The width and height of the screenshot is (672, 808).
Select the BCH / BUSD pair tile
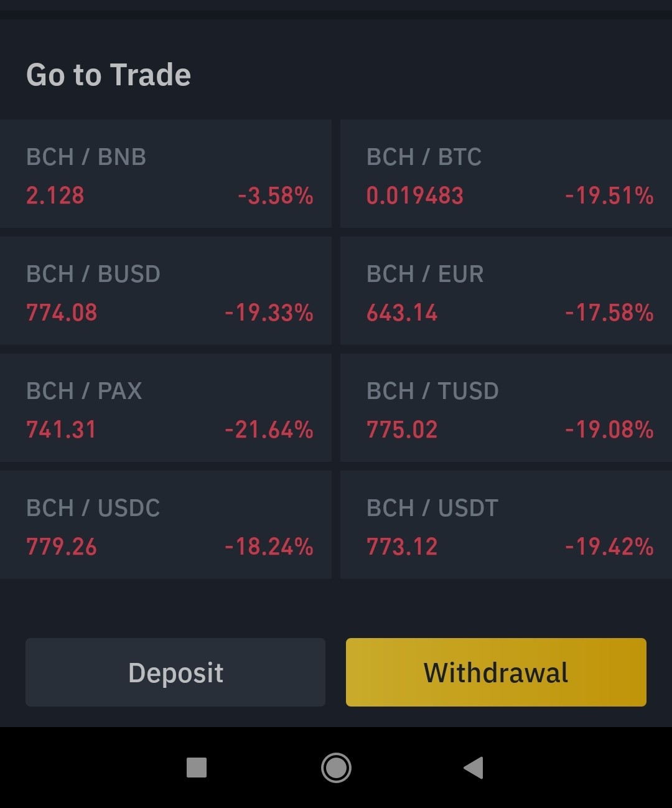(x=166, y=291)
